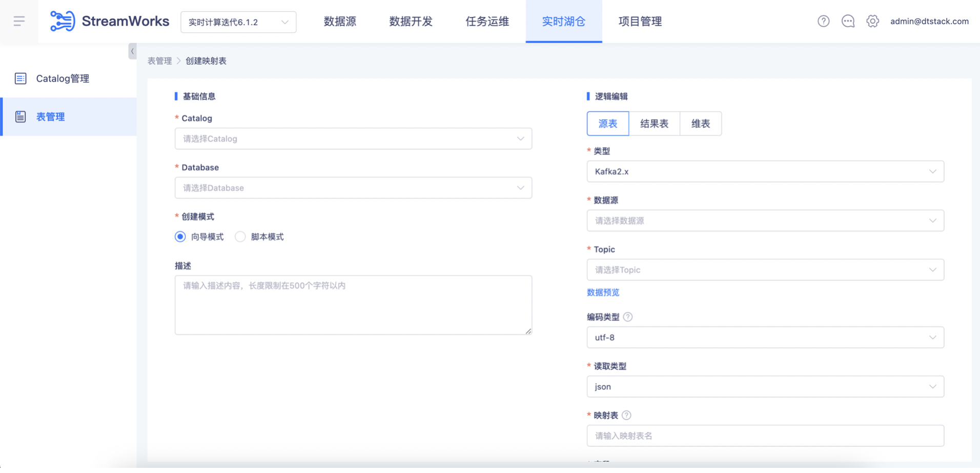Open the Database selection dropdown

353,188
